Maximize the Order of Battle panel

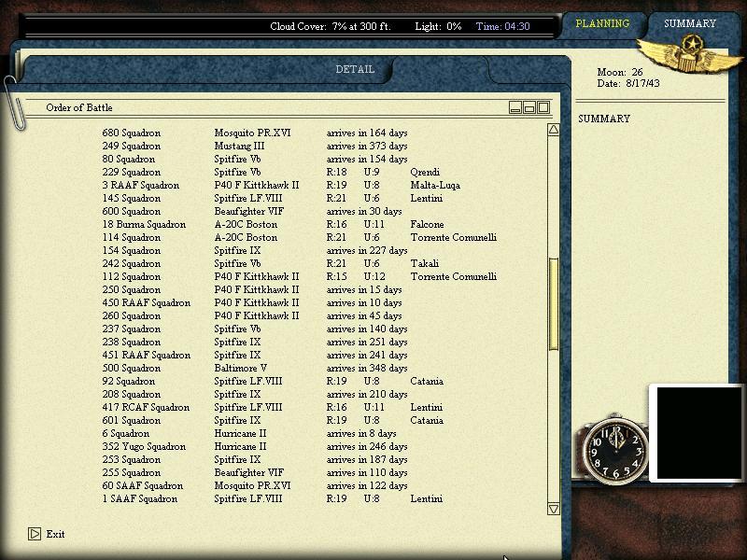click(543, 107)
